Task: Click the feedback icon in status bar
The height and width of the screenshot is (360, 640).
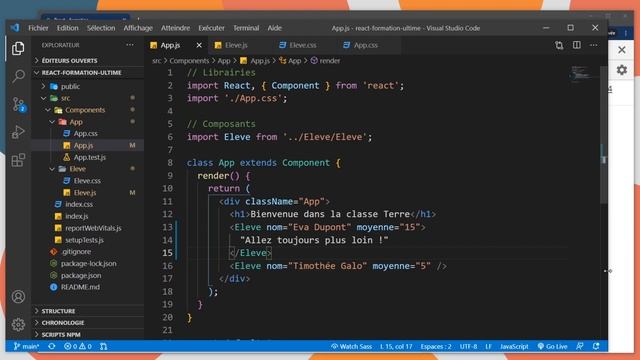Action: (580, 347)
